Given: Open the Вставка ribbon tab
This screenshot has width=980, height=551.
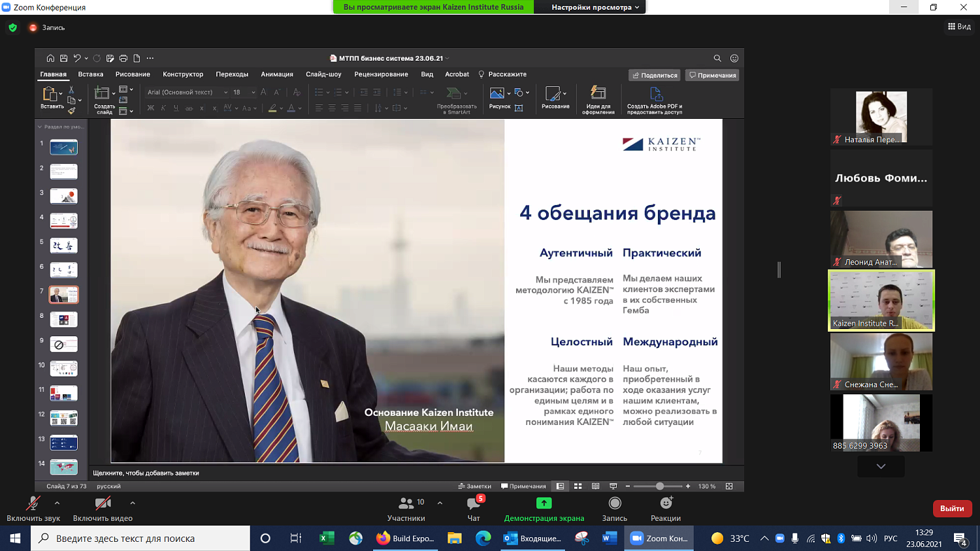Looking at the screenshot, I should point(91,74).
